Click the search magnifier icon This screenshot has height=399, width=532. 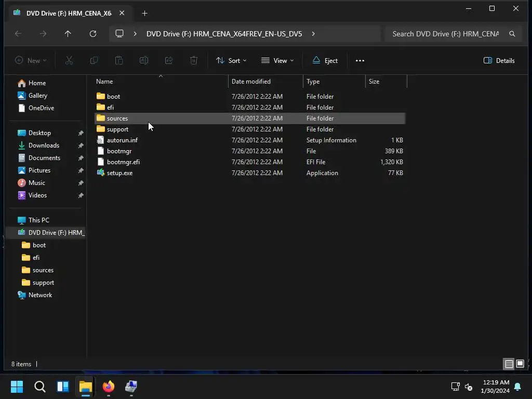[x=512, y=34]
